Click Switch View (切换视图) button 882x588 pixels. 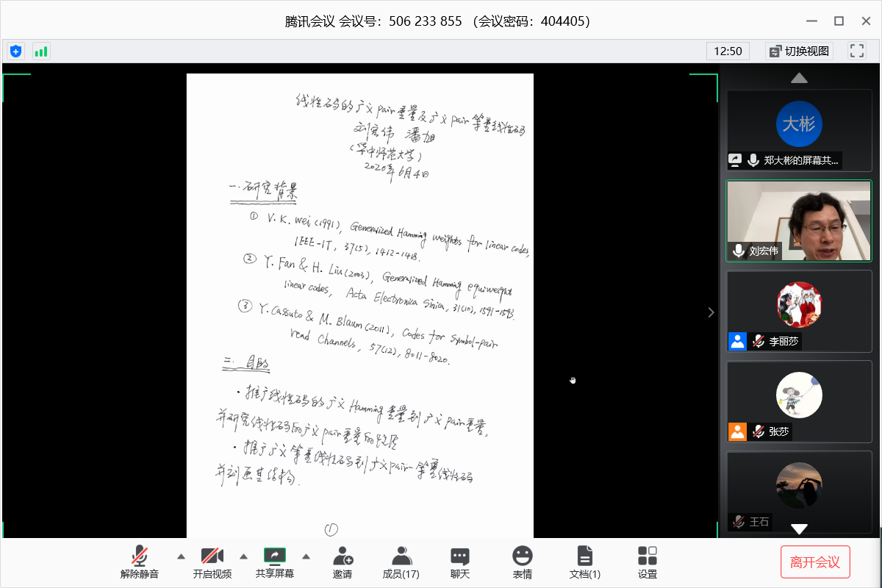pyautogui.click(x=799, y=51)
